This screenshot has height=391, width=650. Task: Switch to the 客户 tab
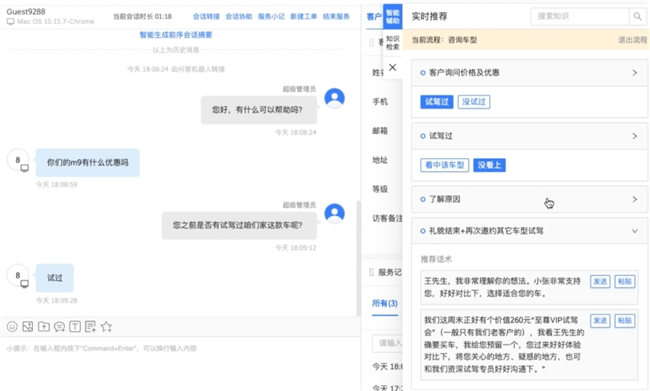[x=374, y=17]
